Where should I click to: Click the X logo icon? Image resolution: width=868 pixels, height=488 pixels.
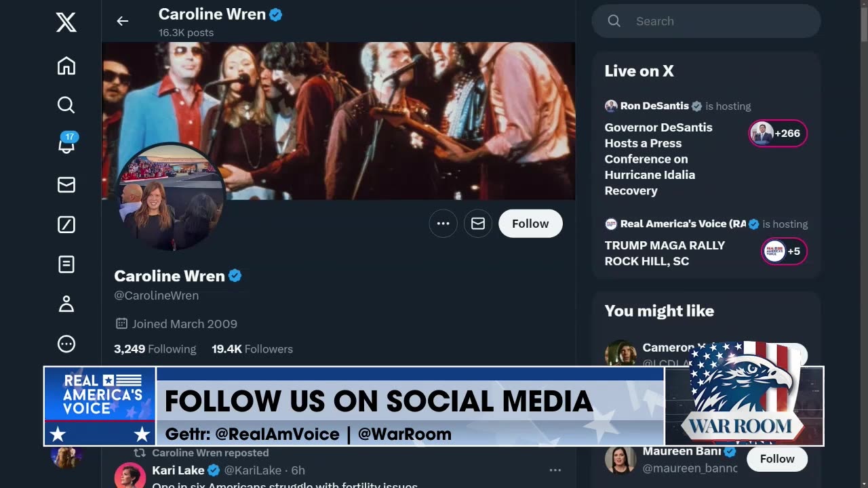pyautogui.click(x=66, y=23)
